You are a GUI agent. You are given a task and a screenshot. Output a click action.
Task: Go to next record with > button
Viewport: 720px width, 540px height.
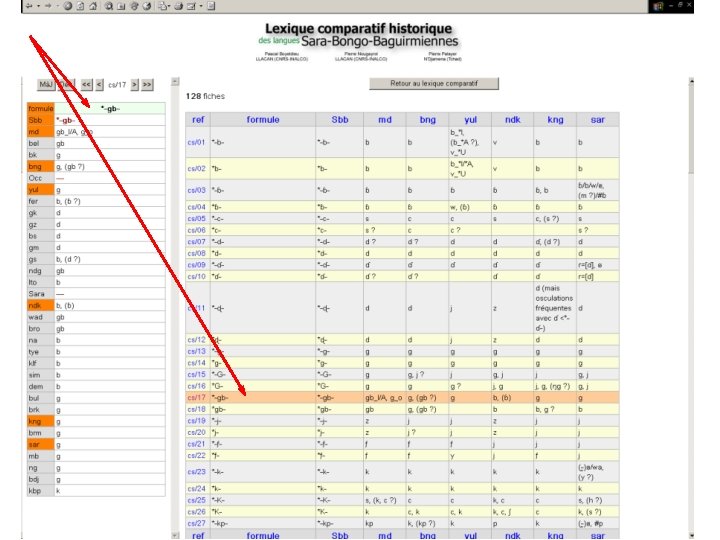click(x=135, y=84)
